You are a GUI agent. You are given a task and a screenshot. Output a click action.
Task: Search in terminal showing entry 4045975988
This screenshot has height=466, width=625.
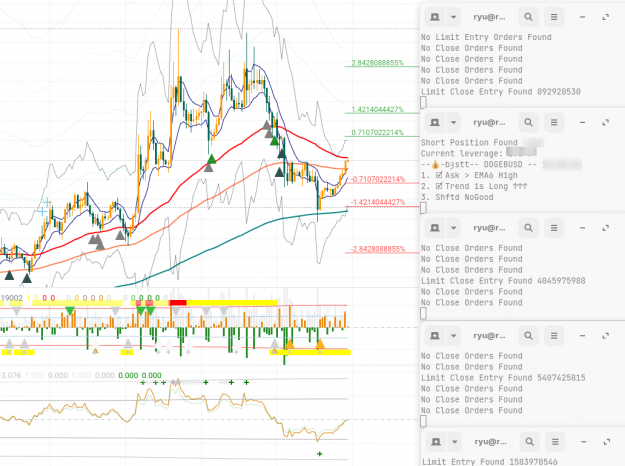coord(529,228)
